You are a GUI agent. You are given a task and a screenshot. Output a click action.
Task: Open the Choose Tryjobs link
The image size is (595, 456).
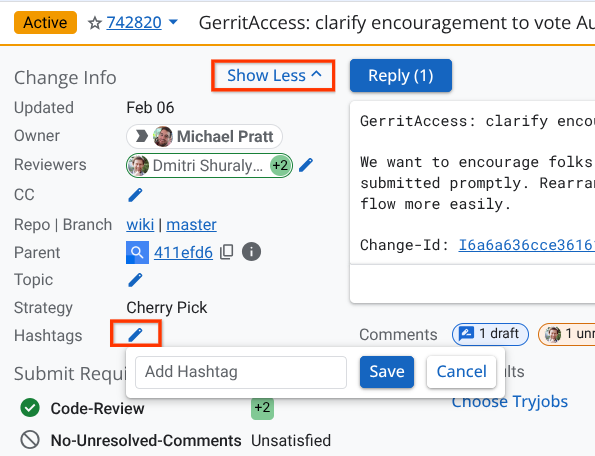510,402
